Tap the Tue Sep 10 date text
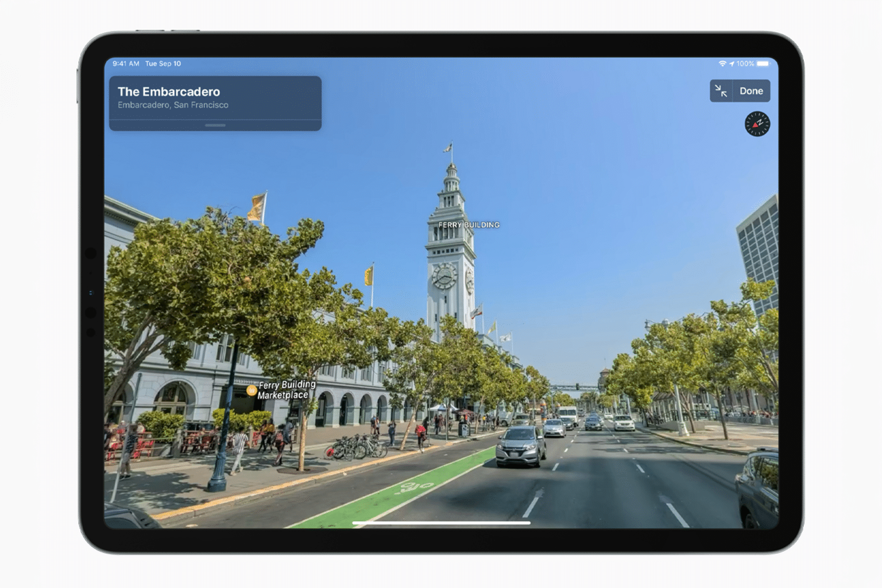Viewport: 882px width, 588px height. pos(164,64)
